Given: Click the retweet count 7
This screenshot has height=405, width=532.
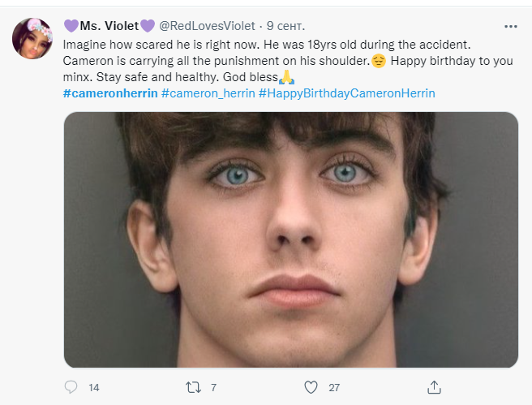Looking at the screenshot, I should point(213,388).
